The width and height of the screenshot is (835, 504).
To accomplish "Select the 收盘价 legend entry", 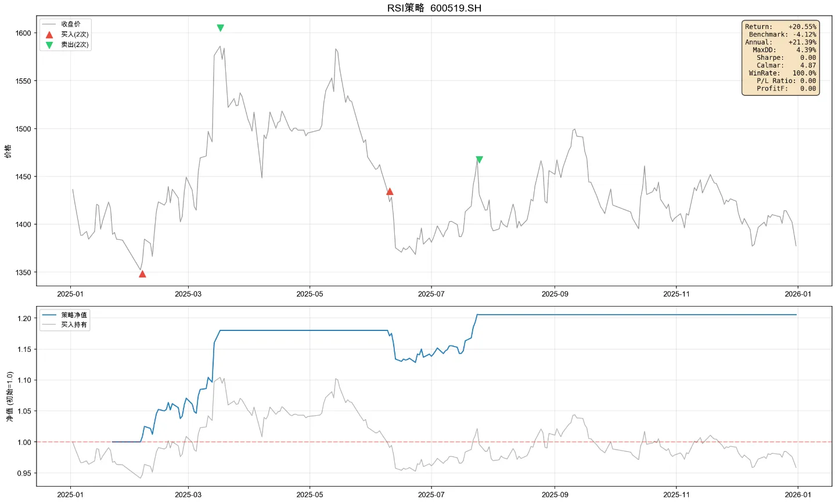I will (70, 24).
